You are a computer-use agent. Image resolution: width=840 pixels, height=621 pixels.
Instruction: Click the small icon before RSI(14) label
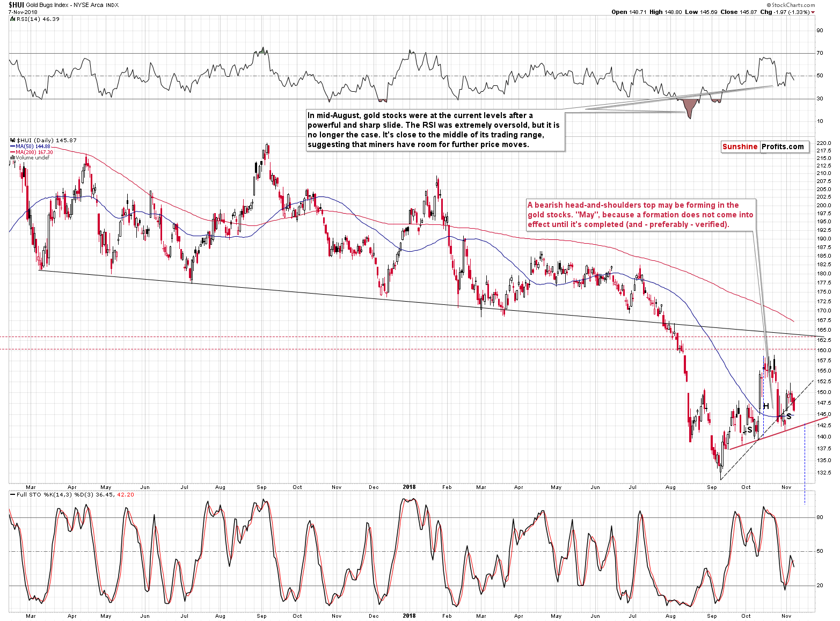pyautogui.click(x=12, y=19)
